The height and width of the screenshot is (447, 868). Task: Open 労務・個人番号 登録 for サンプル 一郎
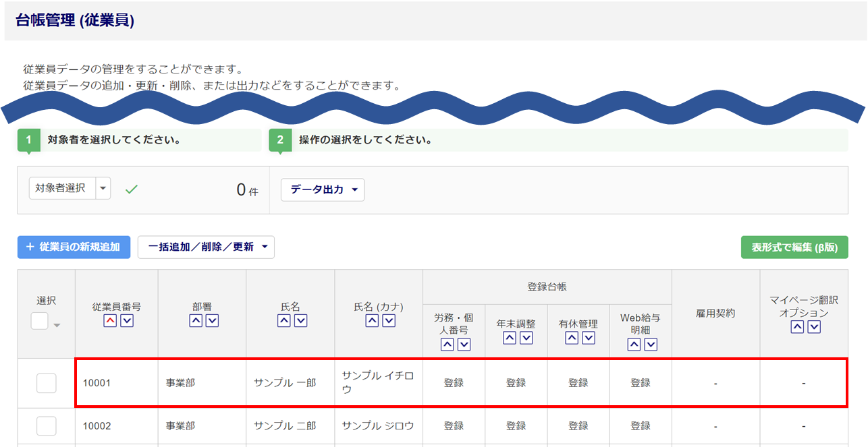454,383
